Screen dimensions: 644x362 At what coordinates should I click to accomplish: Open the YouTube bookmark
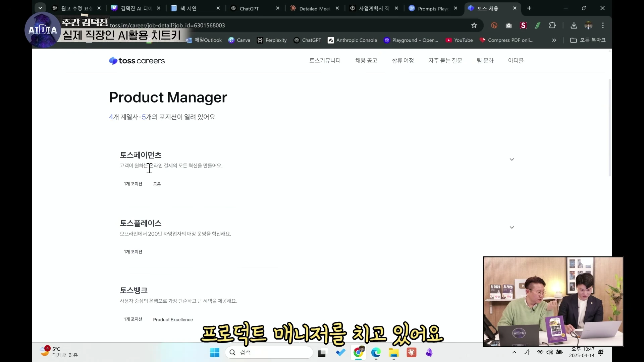click(x=459, y=40)
